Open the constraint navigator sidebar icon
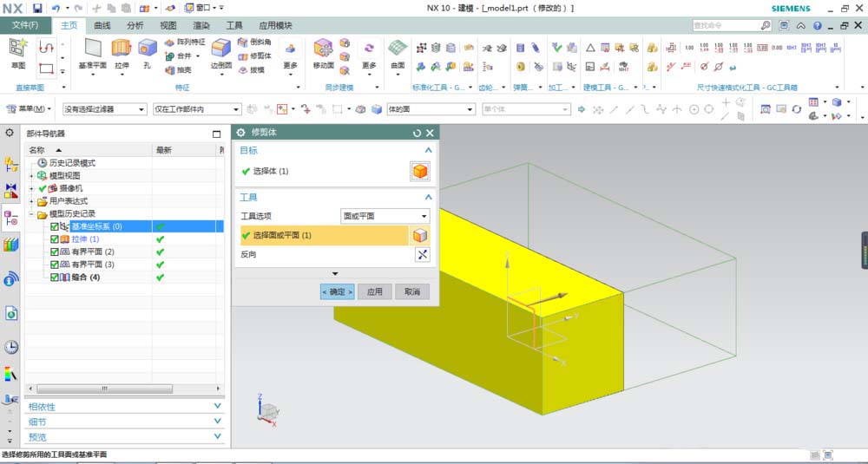 pos(11,192)
